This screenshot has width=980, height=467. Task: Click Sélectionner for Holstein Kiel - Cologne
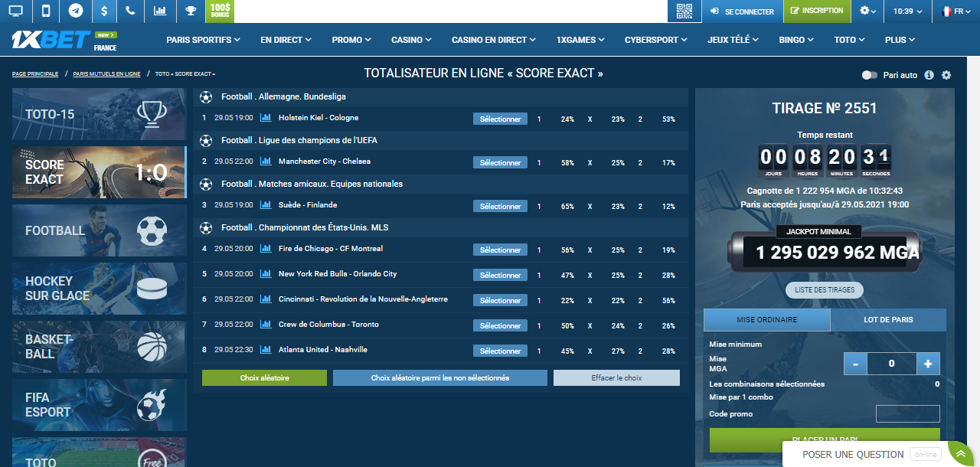[500, 119]
